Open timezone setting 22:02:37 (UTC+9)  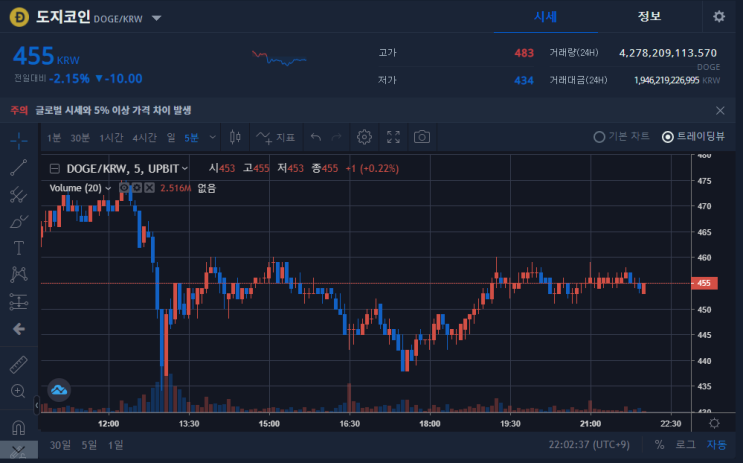(x=589, y=445)
